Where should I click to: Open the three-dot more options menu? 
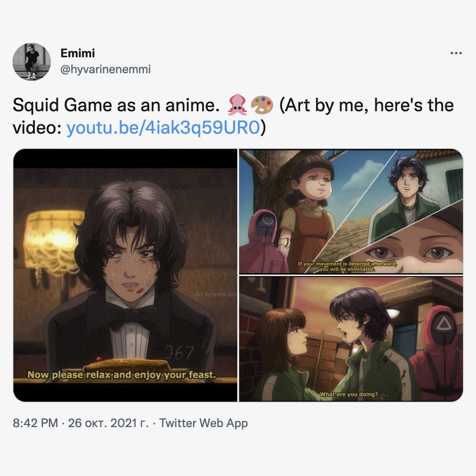click(x=456, y=53)
